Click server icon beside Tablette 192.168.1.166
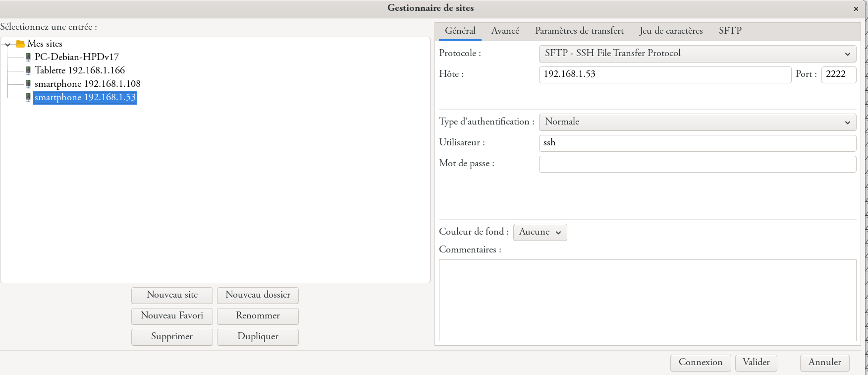The image size is (868, 375). pos(28,70)
